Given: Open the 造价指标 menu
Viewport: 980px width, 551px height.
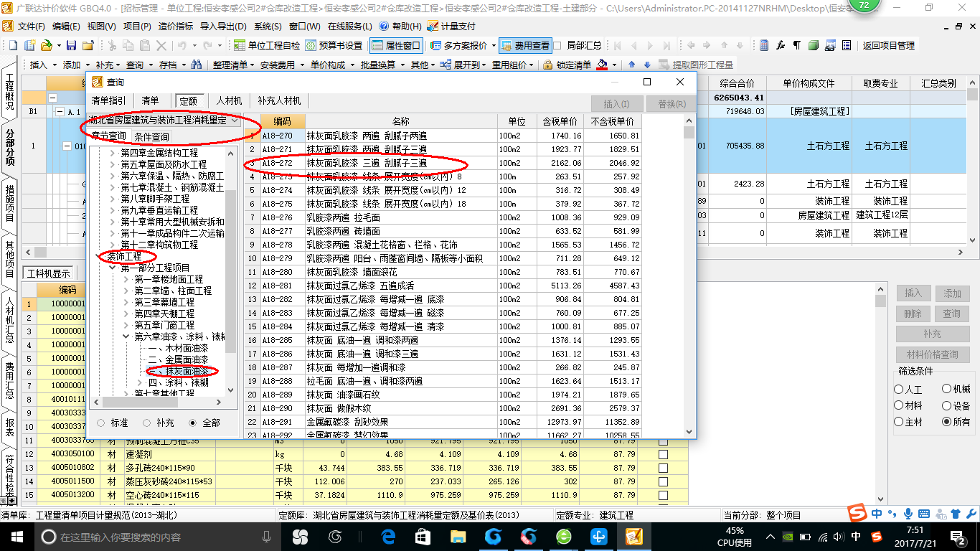Looking at the screenshot, I should point(175,26).
